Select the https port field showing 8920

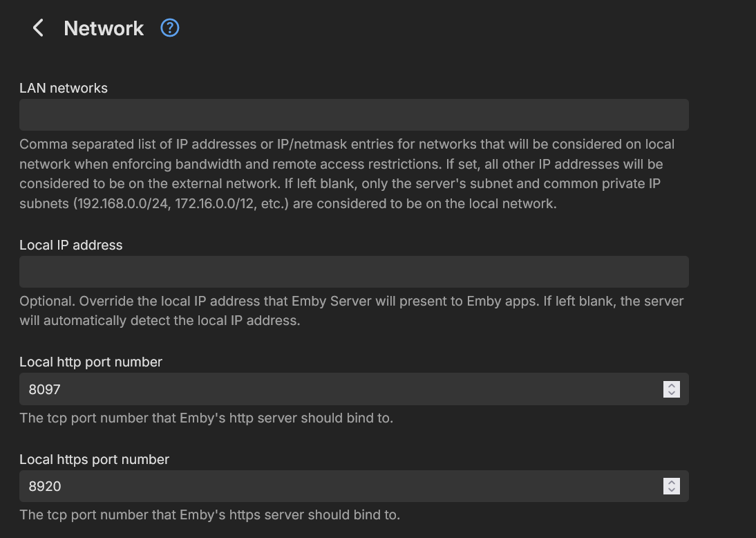(339, 486)
